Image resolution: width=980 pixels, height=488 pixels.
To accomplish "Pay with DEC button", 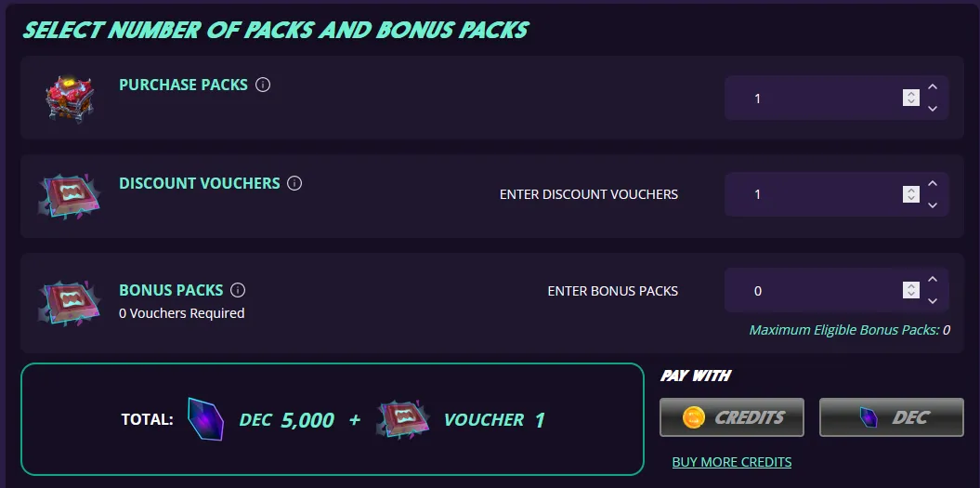I will pyautogui.click(x=891, y=417).
